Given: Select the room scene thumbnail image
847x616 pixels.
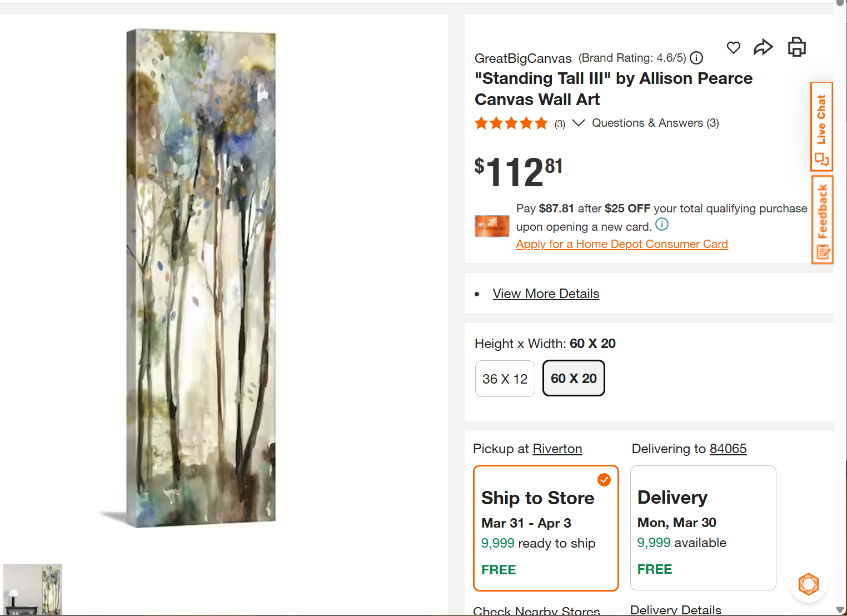Looking at the screenshot, I should click(x=33, y=589).
